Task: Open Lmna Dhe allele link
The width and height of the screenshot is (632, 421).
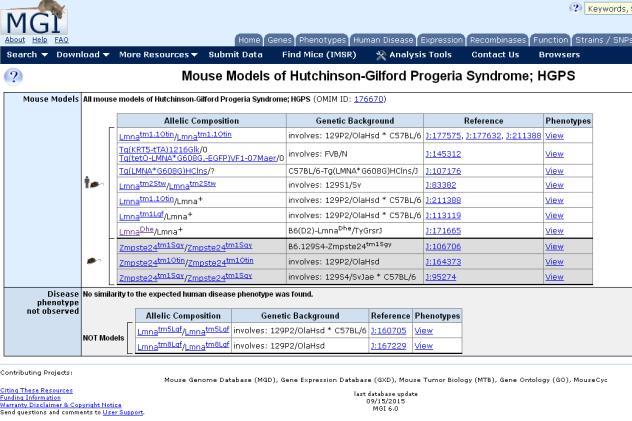Action: point(136,231)
